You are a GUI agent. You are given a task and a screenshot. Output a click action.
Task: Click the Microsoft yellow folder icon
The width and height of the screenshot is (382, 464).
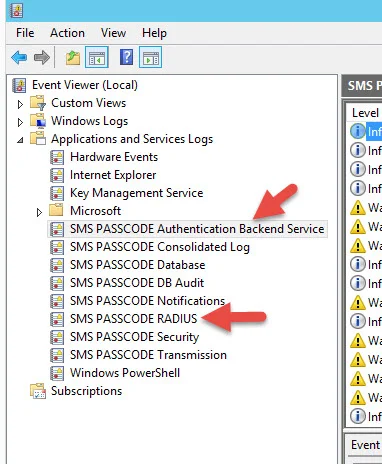56,210
